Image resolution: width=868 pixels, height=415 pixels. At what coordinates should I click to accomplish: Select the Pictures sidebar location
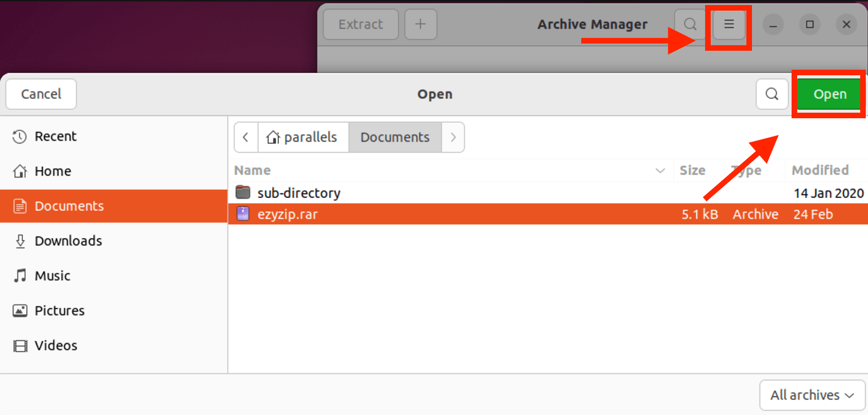[x=60, y=311]
